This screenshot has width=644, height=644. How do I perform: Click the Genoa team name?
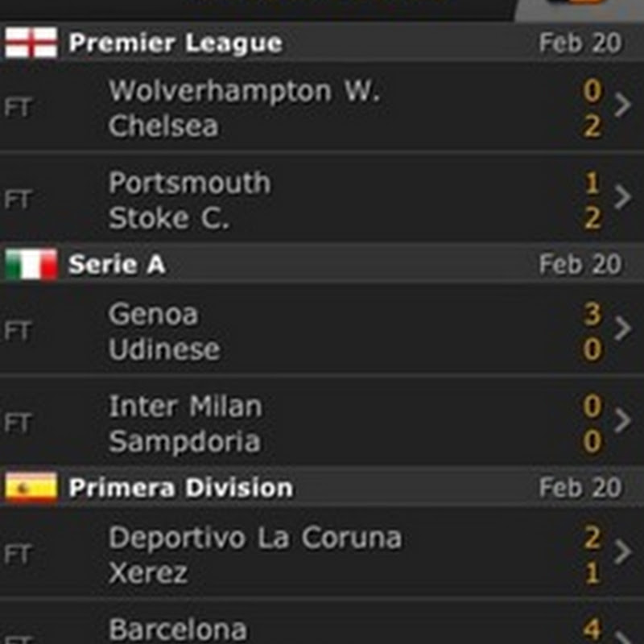tap(153, 313)
